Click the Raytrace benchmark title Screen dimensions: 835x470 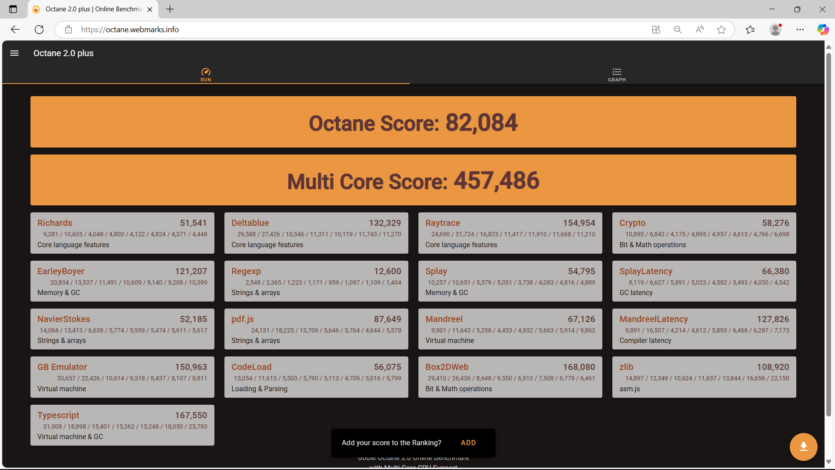tap(443, 223)
